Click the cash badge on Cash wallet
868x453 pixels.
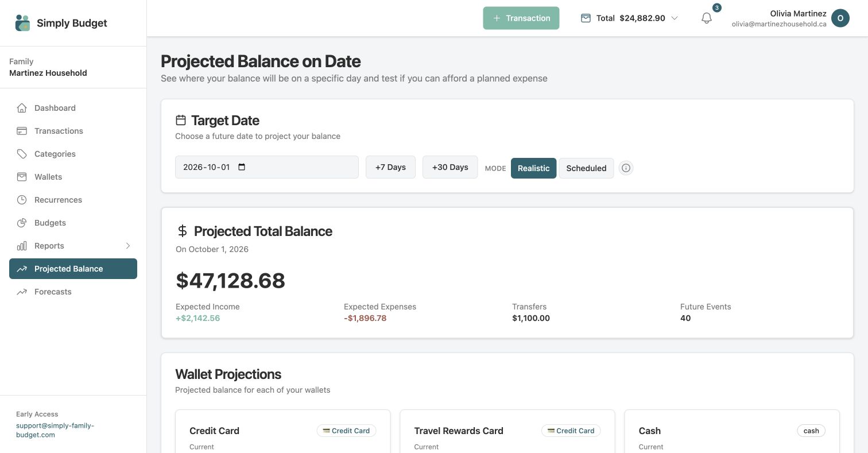(811, 431)
